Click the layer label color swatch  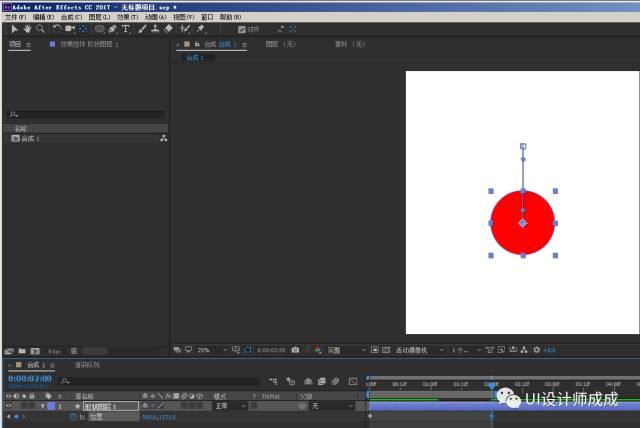tap(51, 406)
